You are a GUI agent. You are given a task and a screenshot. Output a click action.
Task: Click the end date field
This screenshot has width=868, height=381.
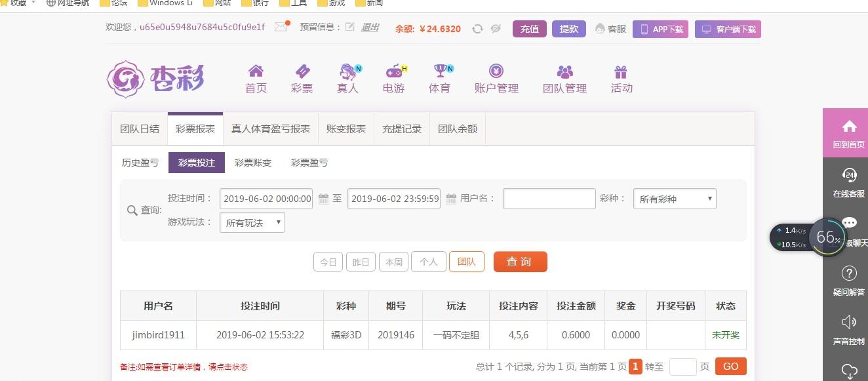pyautogui.click(x=394, y=199)
